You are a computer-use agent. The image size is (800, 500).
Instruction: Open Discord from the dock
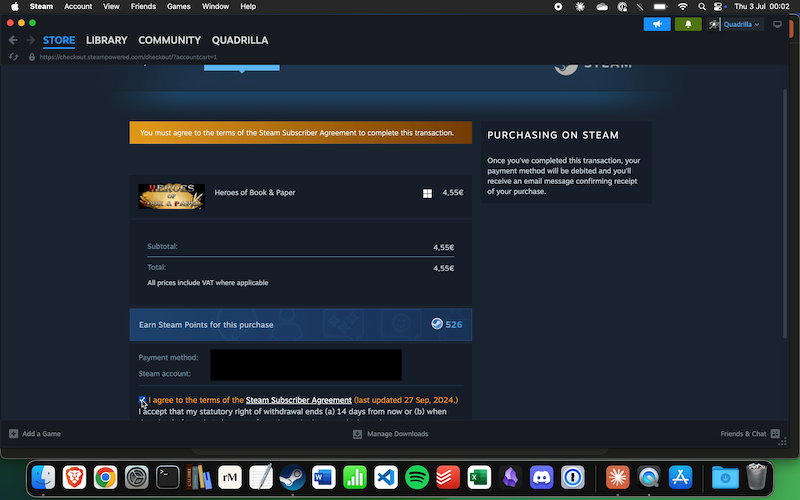(541, 478)
